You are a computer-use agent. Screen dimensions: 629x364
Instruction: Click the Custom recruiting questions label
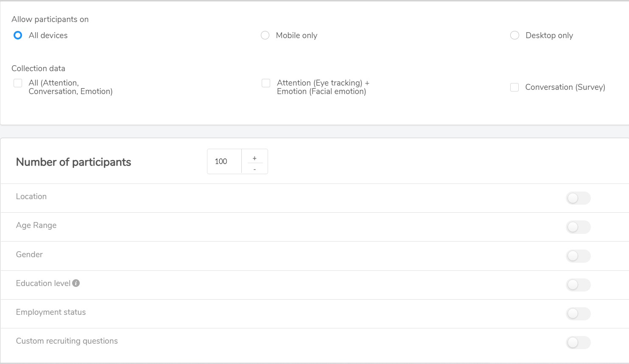click(67, 341)
